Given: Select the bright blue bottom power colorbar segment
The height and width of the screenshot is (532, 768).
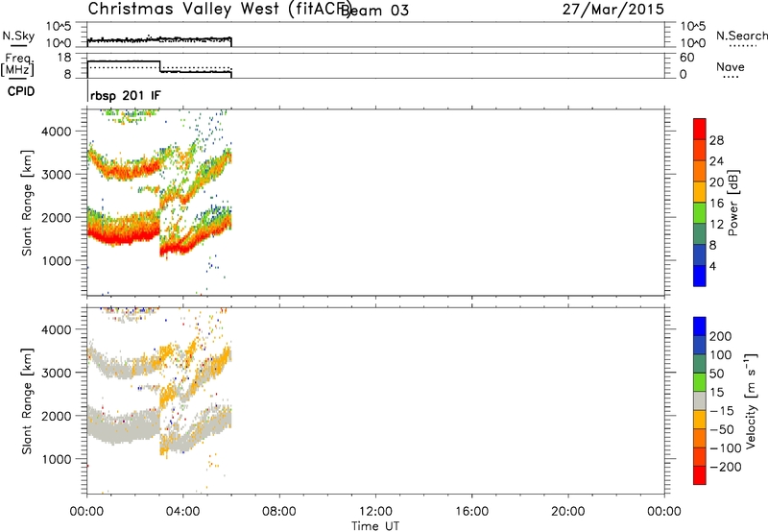Looking at the screenshot, I should click(700, 276).
